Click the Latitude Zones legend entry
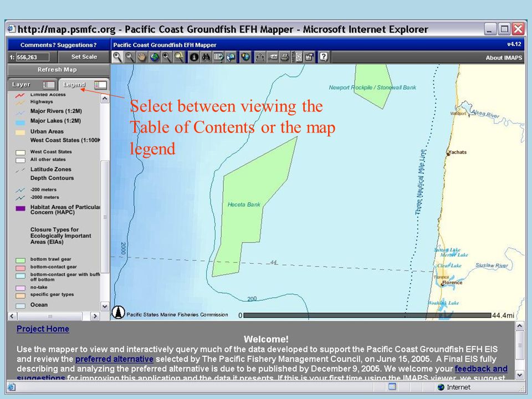The height and width of the screenshot is (399, 532). coord(51,169)
